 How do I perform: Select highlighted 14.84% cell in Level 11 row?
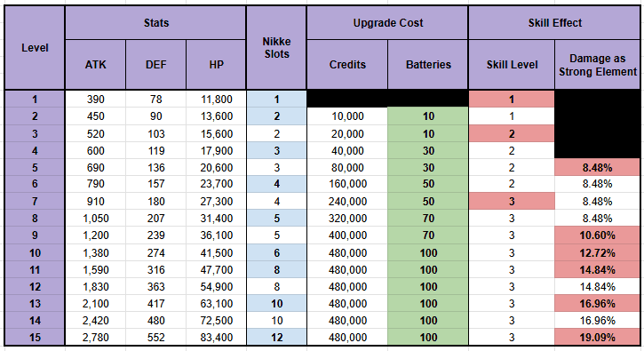pos(598,269)
